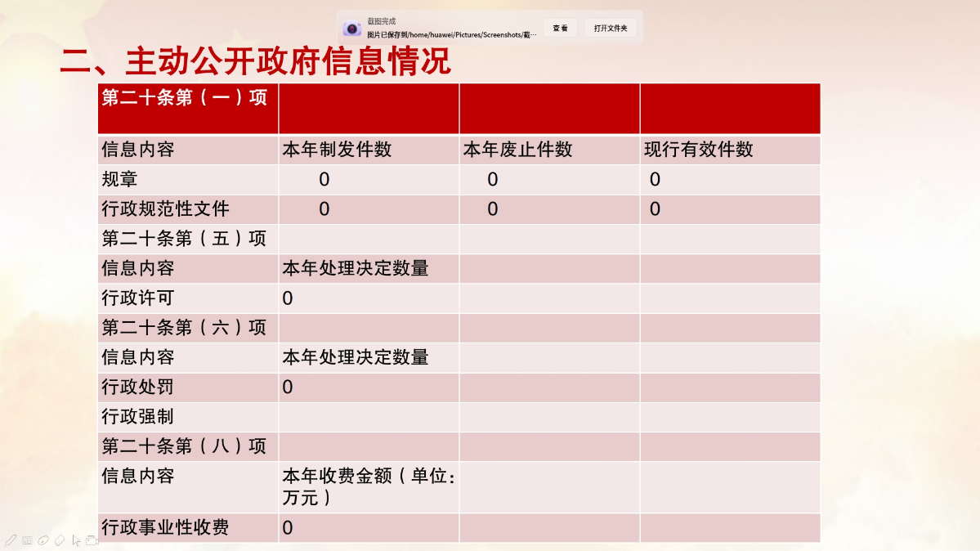Select the pen annotation tool

(x=11, y=540)
